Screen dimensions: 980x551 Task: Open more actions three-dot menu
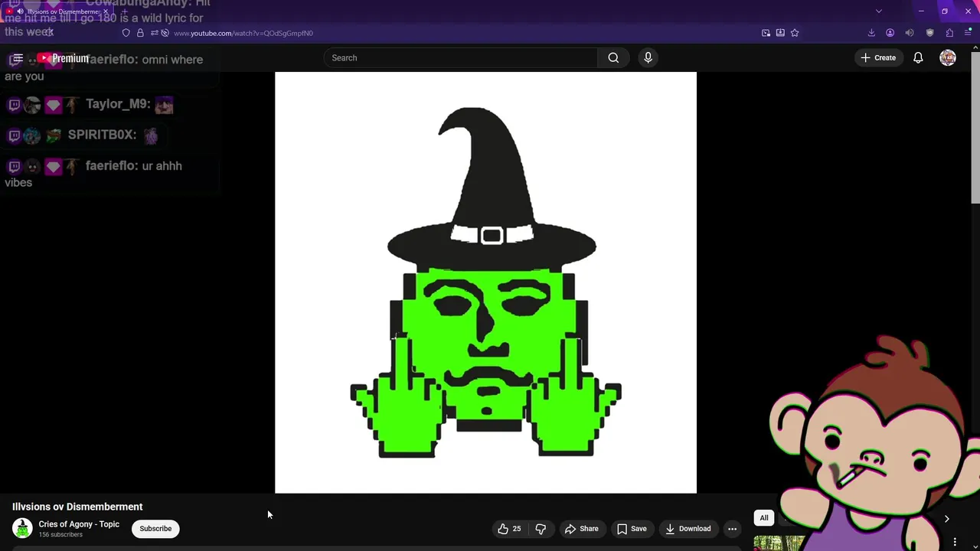click(x=732, y=529)
